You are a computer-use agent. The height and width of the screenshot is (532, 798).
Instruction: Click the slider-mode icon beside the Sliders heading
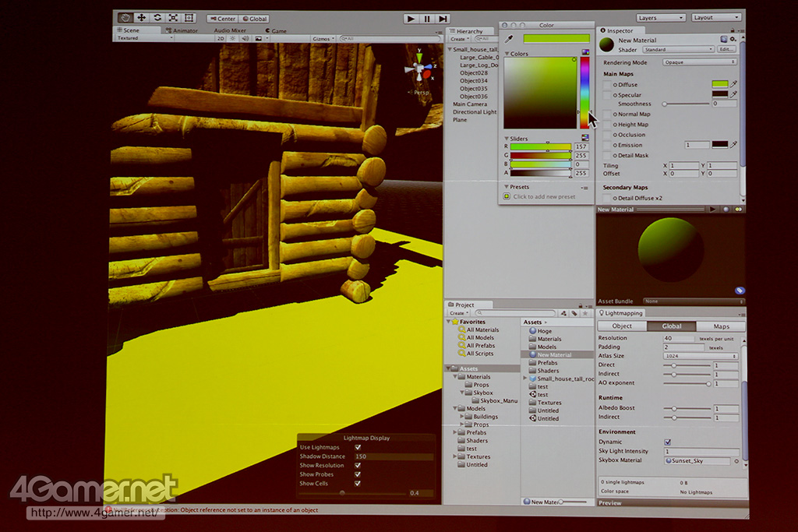[x=585, y=137]
